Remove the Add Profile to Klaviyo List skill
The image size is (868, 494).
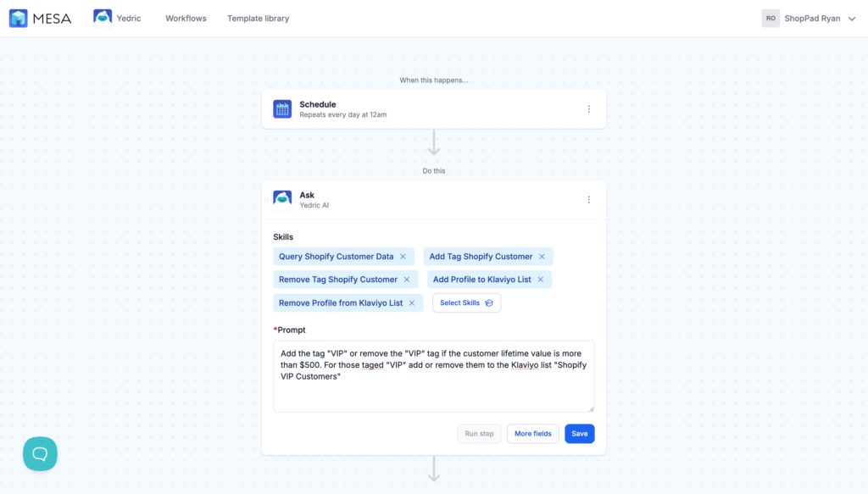pos(540,280)
